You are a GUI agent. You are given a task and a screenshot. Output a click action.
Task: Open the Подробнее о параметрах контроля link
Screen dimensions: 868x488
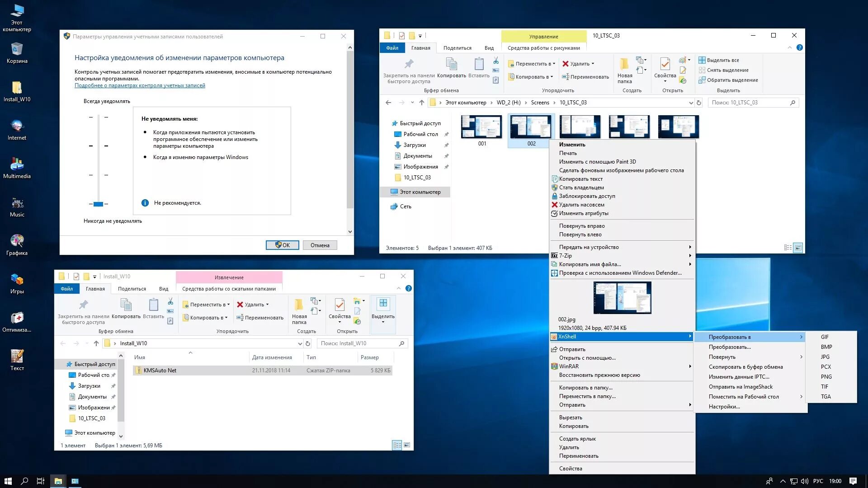click(x=140, y=85)
